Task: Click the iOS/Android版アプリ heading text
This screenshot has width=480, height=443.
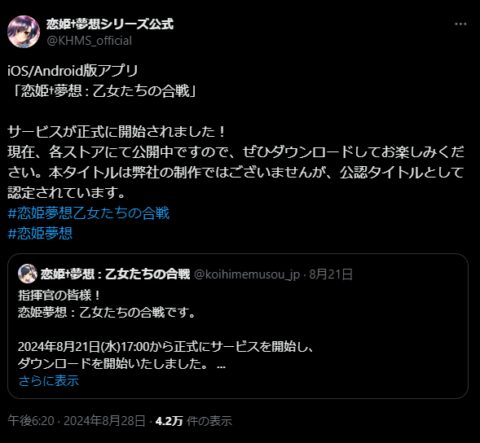Action: click(73, 71)
